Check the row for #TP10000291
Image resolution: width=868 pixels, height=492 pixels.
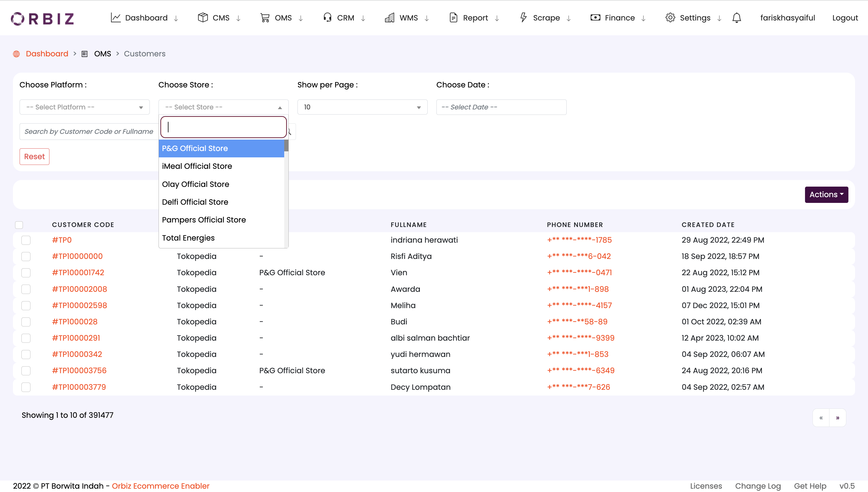click(26, 338)
